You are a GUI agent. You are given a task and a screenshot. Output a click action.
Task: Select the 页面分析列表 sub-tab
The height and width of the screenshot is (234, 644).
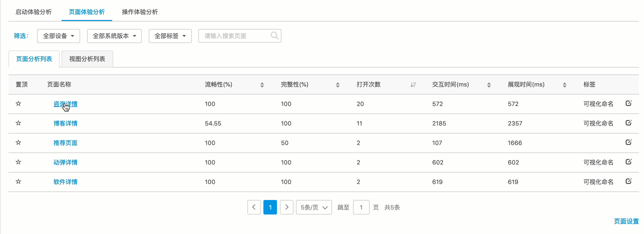[x=34, y=59]
